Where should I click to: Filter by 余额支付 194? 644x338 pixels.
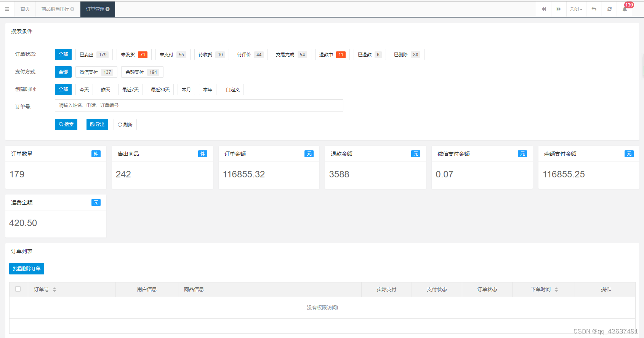pyautogui.click(x=142, y=72)
